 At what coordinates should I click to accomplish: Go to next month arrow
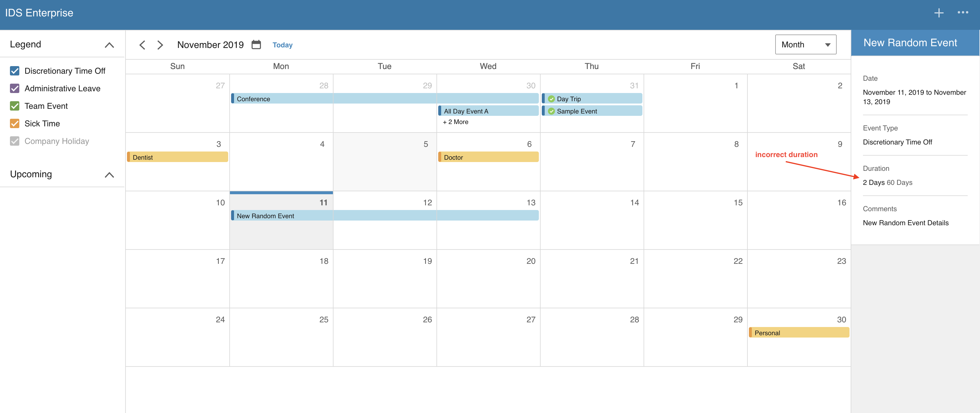[160, 45]
